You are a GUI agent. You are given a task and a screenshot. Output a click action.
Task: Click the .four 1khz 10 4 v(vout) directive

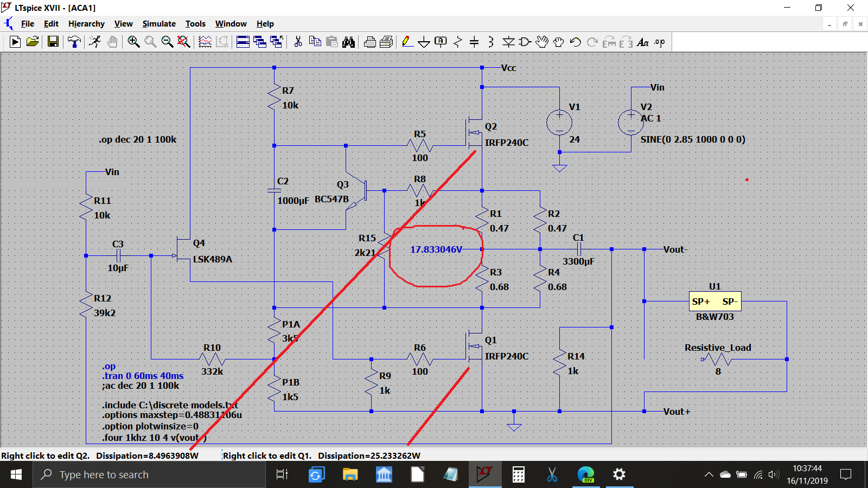click(154, 438)
